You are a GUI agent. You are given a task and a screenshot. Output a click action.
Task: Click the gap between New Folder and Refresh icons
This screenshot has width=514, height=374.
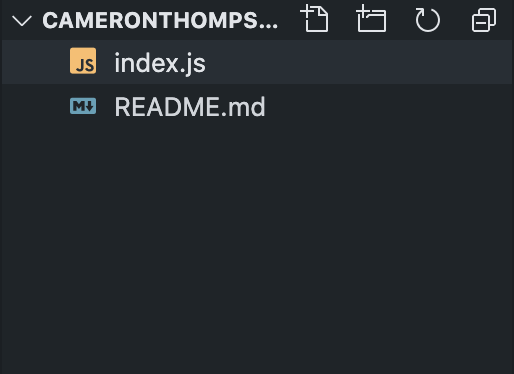(401, 20)
